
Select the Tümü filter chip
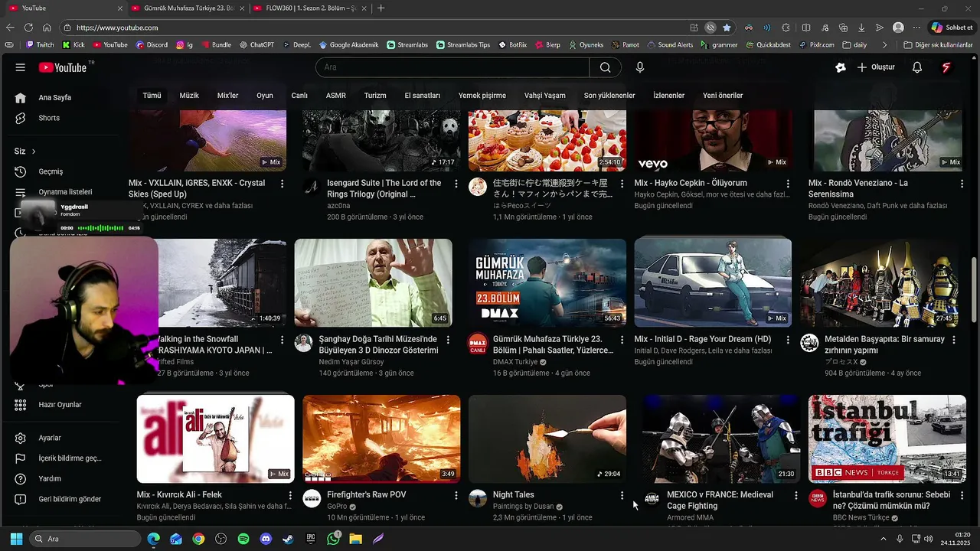click(x=152, y=96)
